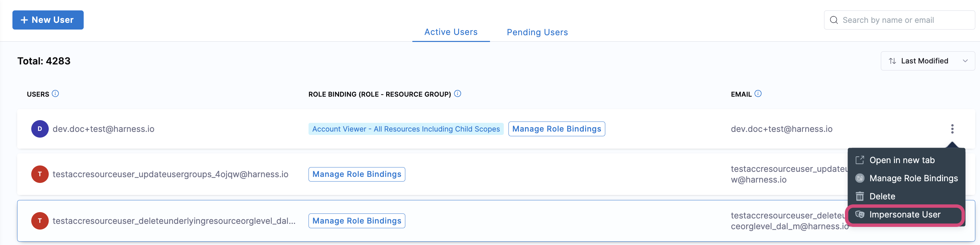This screenshot has width=980, height=245.
Task: Open the three-dot menu for dev.doc+test user
Action: (952, 129)
